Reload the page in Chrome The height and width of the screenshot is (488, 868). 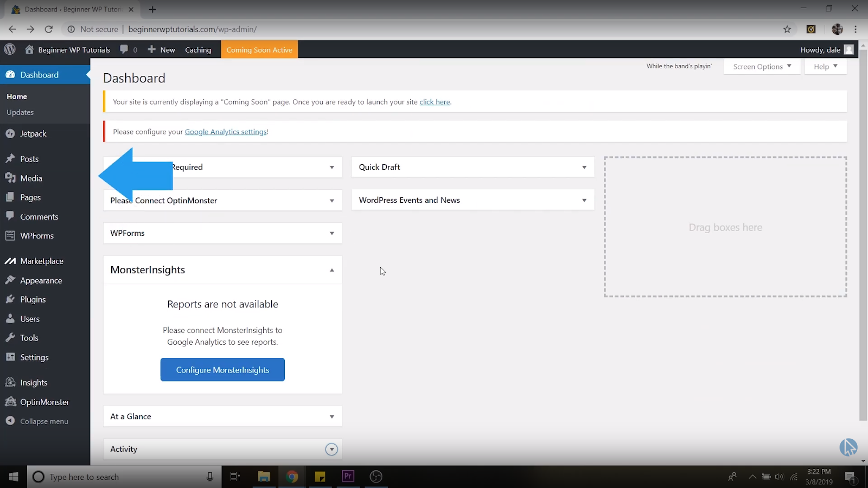coord(49,29)
